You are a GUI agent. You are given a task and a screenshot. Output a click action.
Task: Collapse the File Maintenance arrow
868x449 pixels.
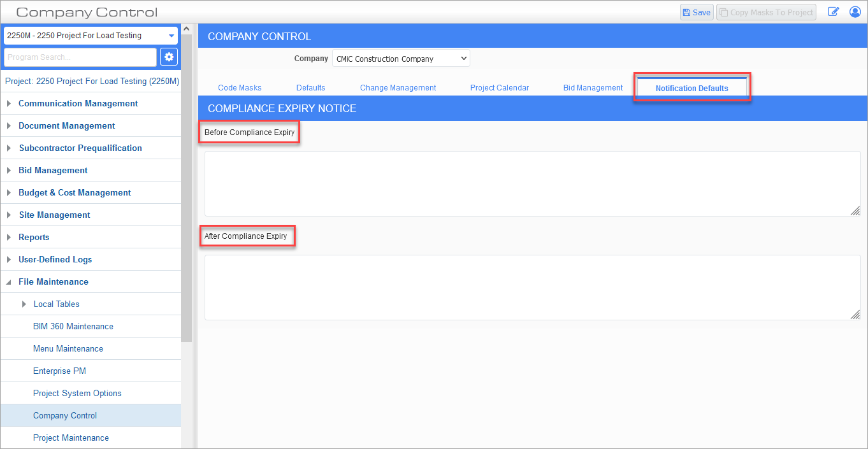[x=9, y=282]
